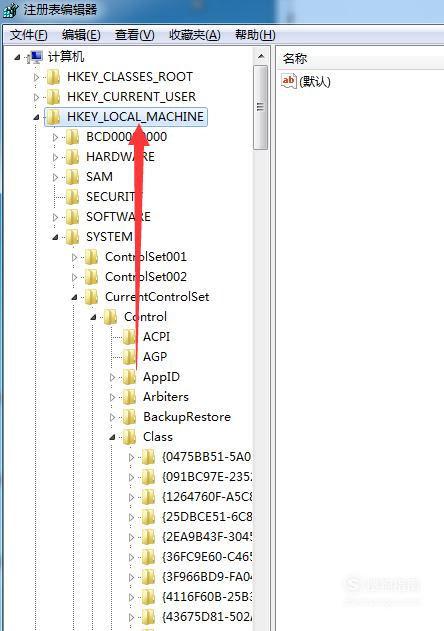
Task: Expand the HARDWARE node arrow
Action: 56,157
